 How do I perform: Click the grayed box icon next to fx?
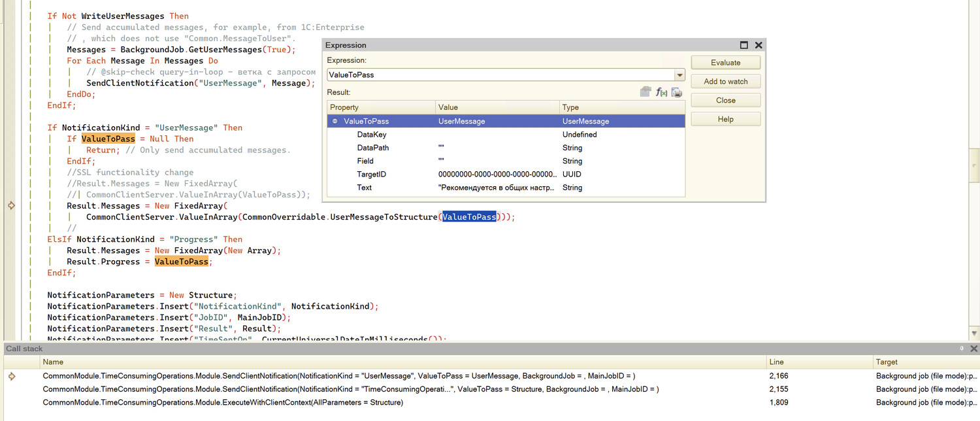pyautogui.click(x=645, y=92)
